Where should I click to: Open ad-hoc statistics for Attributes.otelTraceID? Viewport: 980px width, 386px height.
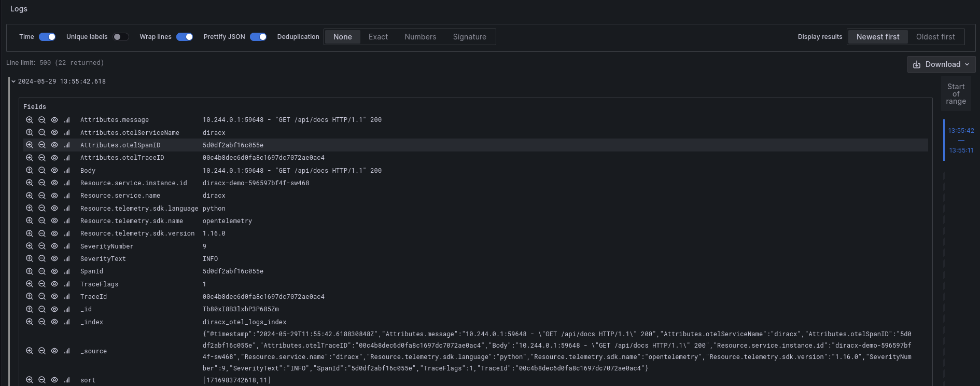coord(67,158)
